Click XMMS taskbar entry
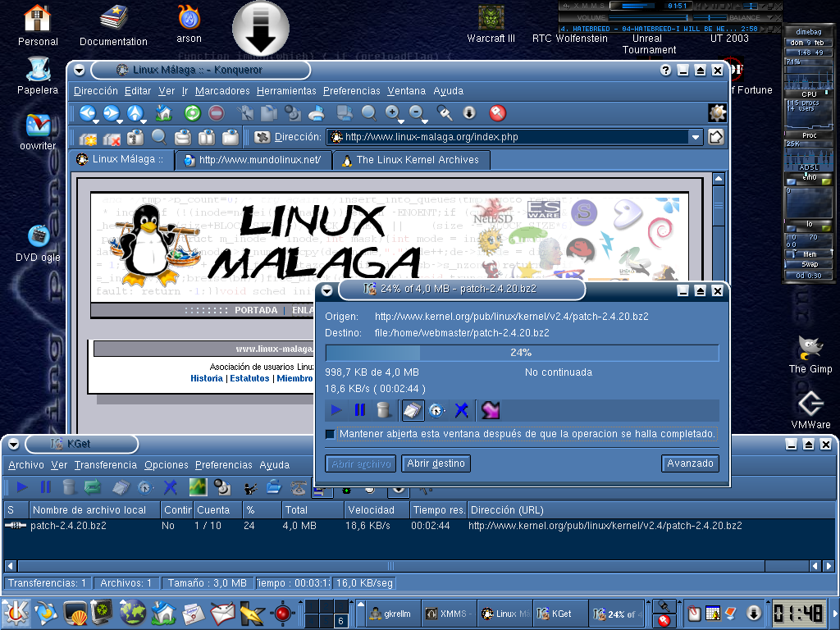 click(449, 614)
